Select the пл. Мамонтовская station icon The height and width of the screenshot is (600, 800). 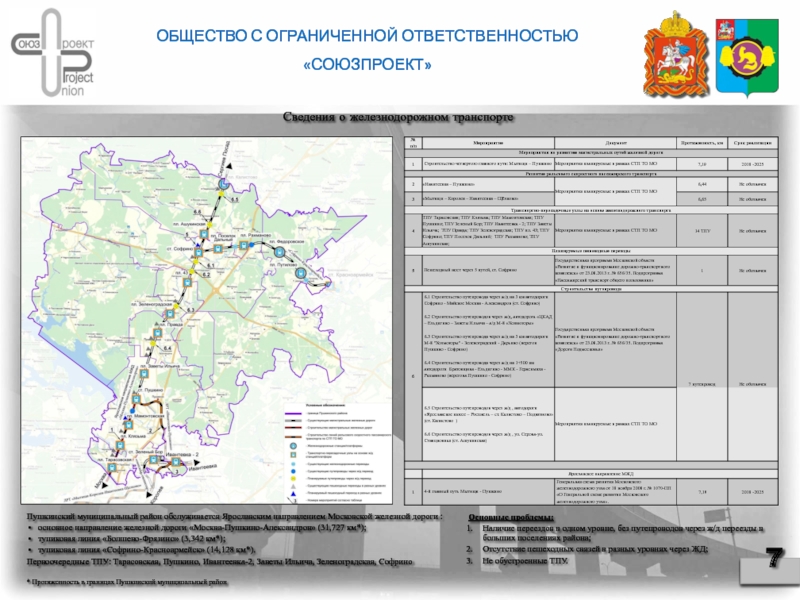(129, 424)
